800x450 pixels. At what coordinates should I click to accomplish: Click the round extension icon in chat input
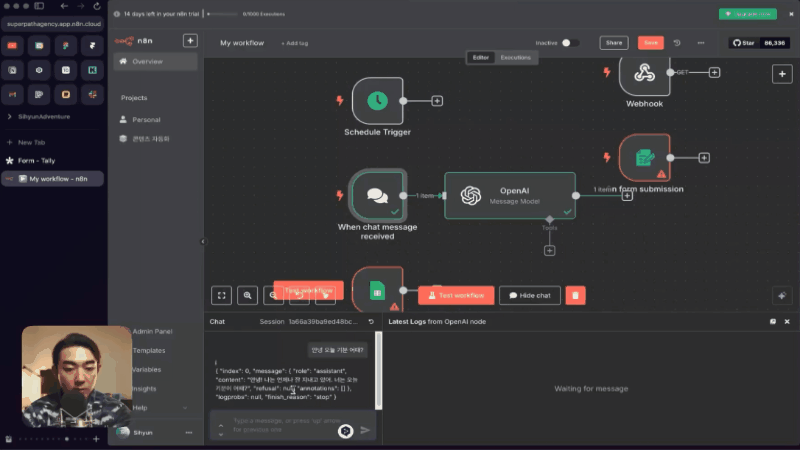345,431
